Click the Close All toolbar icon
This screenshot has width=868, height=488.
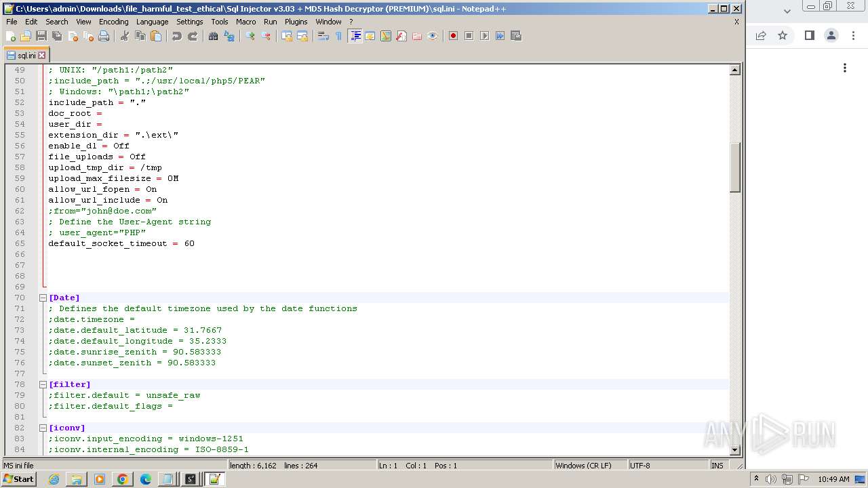(x=88, y=36)
